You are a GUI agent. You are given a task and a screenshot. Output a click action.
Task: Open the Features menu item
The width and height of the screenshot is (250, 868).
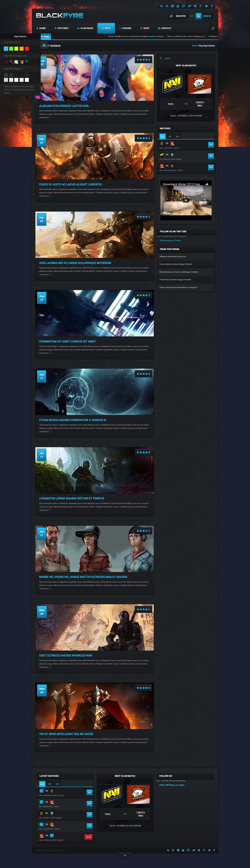[x=61, y=28]
